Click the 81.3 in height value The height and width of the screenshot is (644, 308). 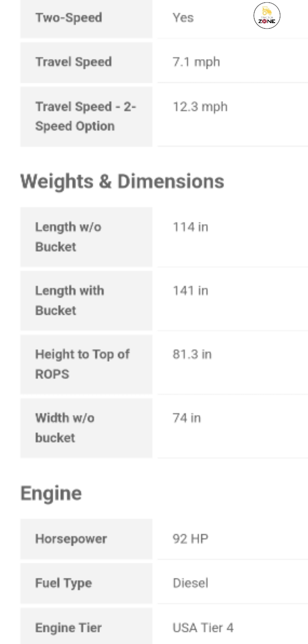coord(192,355)
